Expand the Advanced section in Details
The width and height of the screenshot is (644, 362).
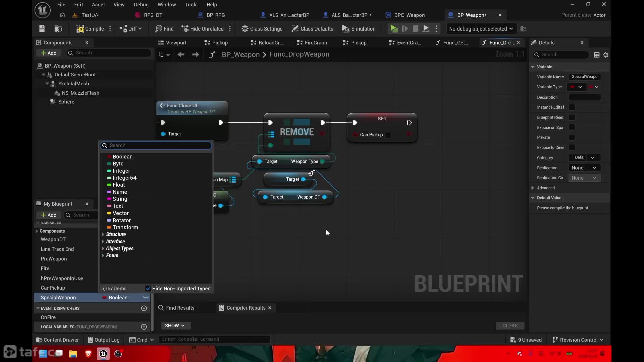[533, 188]
